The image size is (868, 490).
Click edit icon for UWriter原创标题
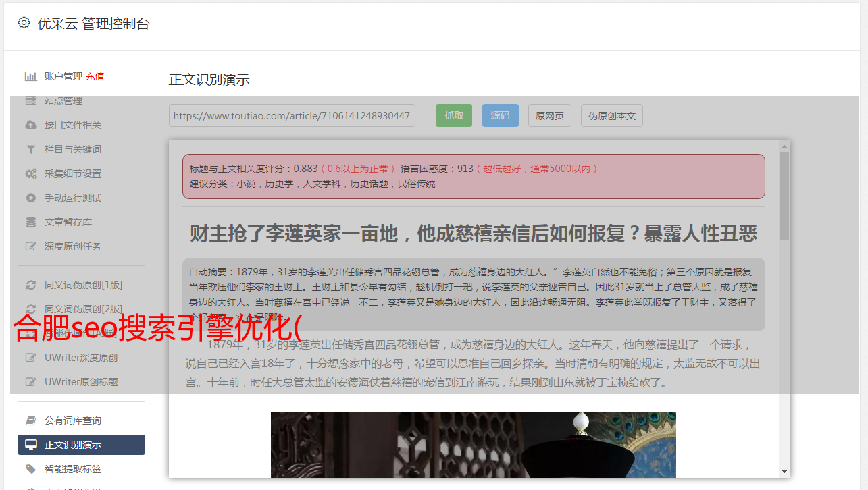[30, 382]
